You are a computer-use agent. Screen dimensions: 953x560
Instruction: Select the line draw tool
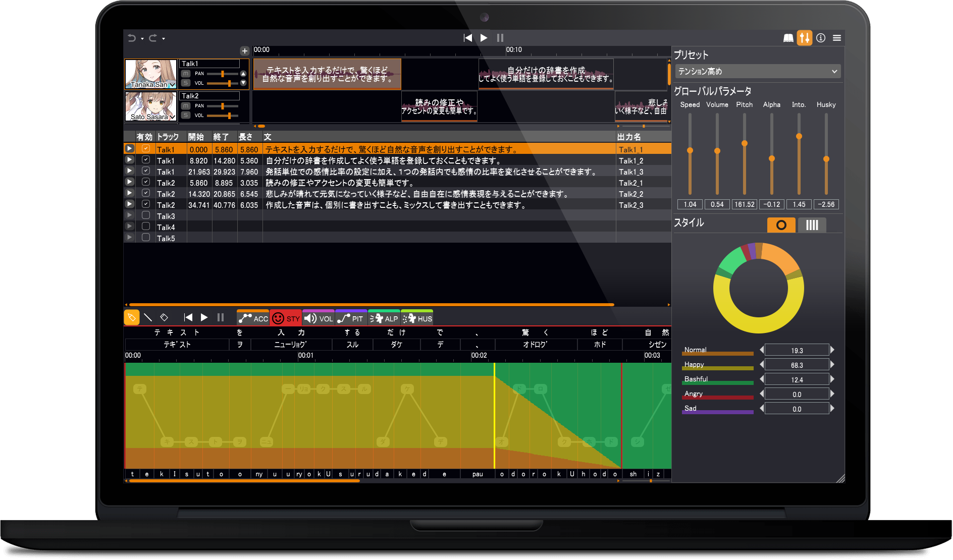[148, 317]
